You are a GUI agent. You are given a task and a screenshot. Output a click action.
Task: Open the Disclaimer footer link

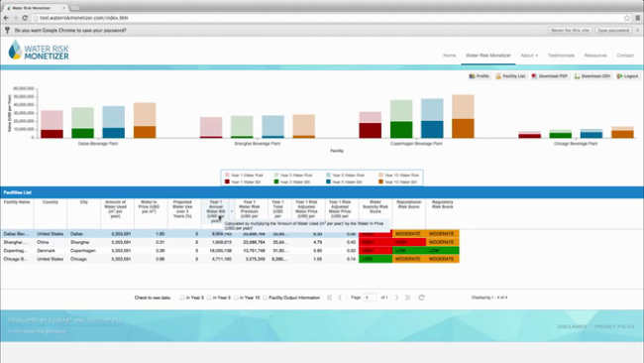click(572, 326)
